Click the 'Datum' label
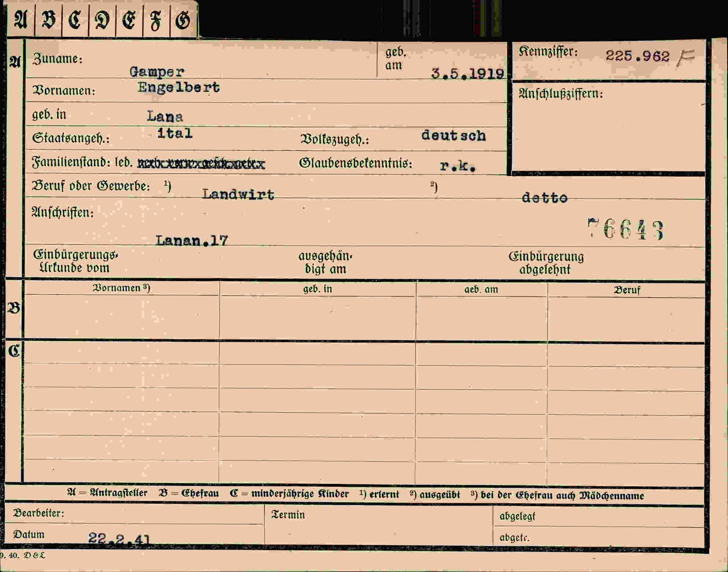 29,534
